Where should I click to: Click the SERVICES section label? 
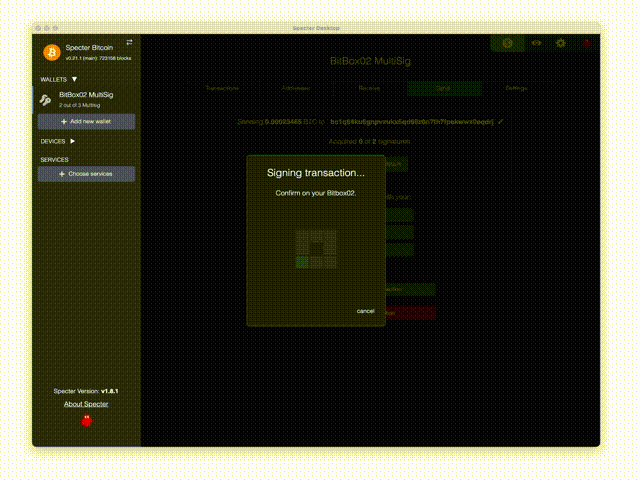click(54, 160)
